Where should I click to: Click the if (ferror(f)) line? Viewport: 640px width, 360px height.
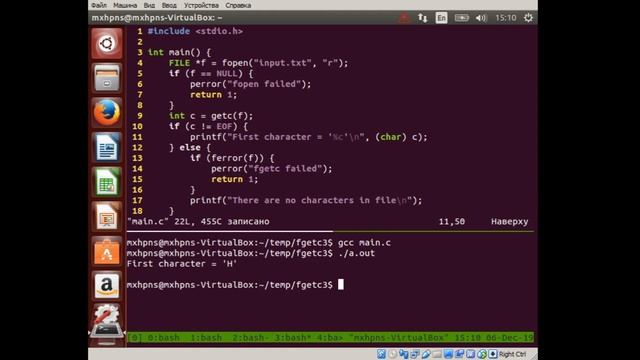click(232, 158)
